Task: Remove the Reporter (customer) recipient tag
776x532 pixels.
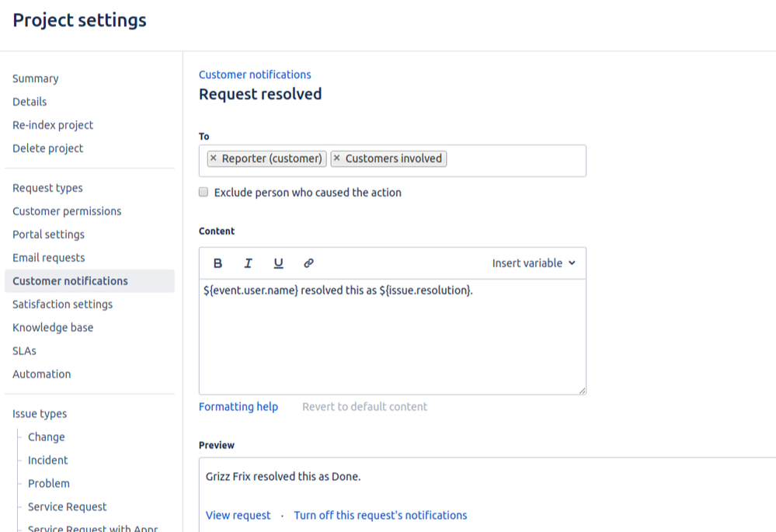Action: pos(214,158)
